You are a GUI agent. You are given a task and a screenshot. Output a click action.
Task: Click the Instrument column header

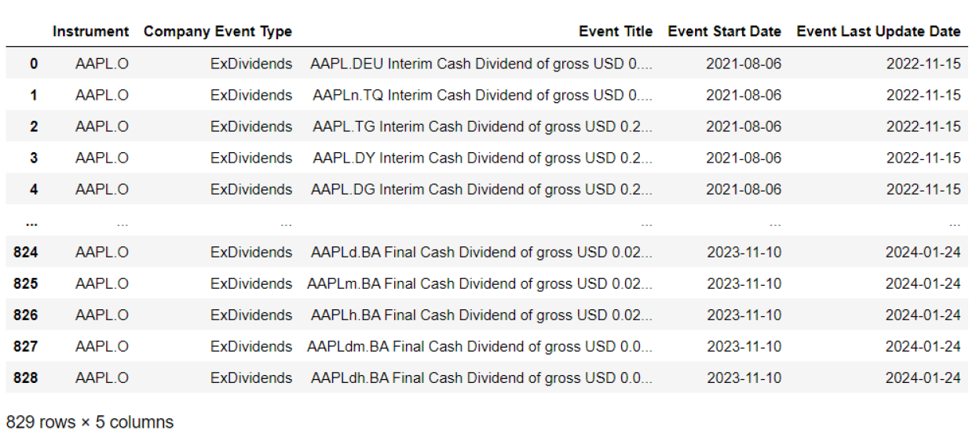coord(90,31)
